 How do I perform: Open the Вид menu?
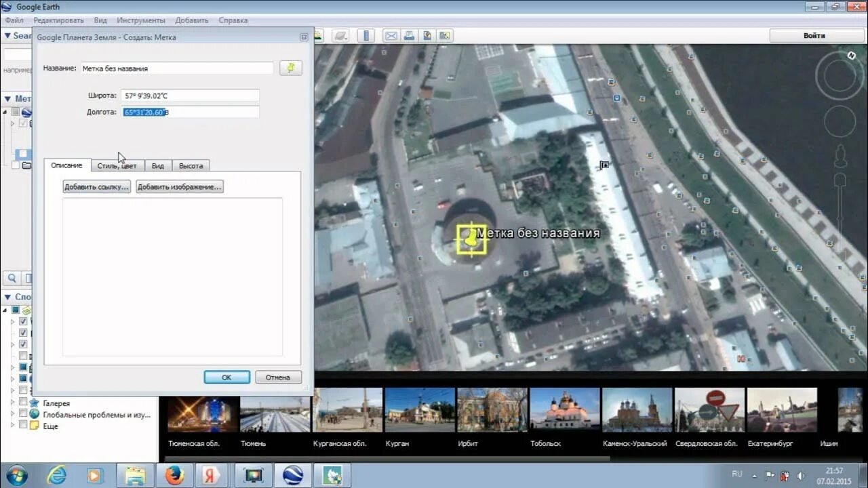click(x=100, y=20)
